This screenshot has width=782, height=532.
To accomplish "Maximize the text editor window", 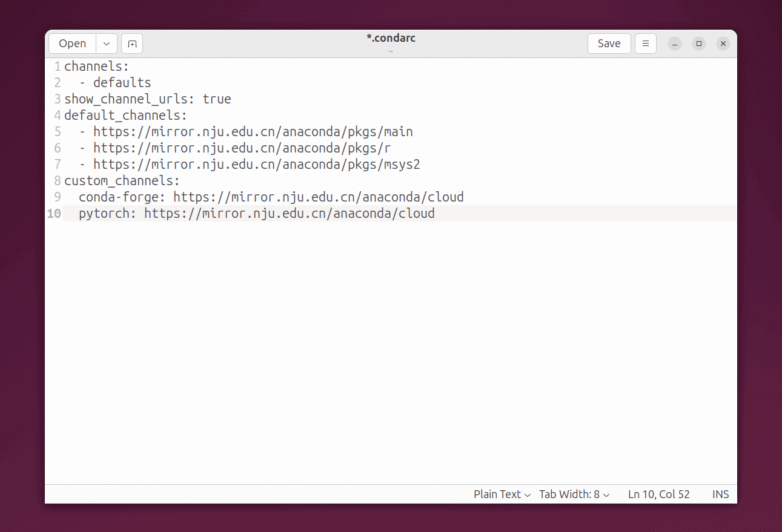I will [699, 44].
